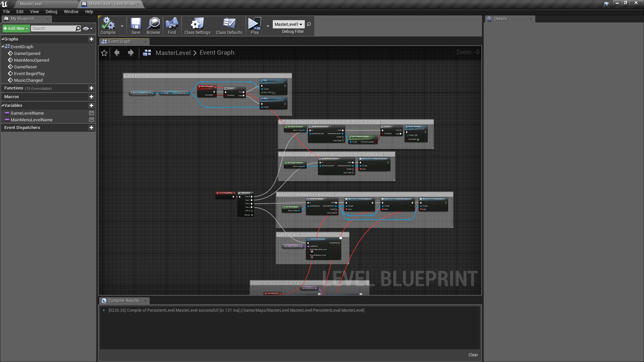The height and width of the screenshot is (362, 644).
Task: Click the Find icon in the toolbar
Action: (171, 23)
